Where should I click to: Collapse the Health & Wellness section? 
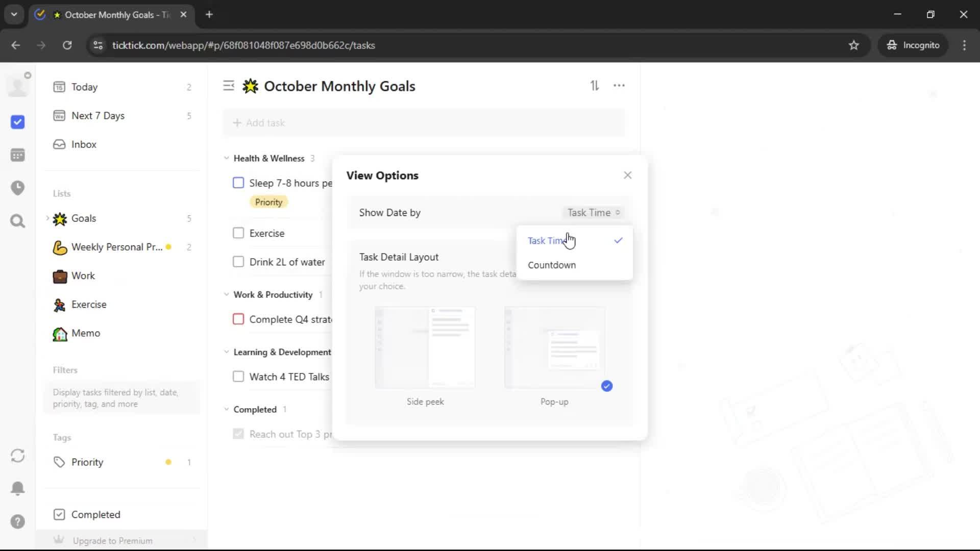(227, 158)
